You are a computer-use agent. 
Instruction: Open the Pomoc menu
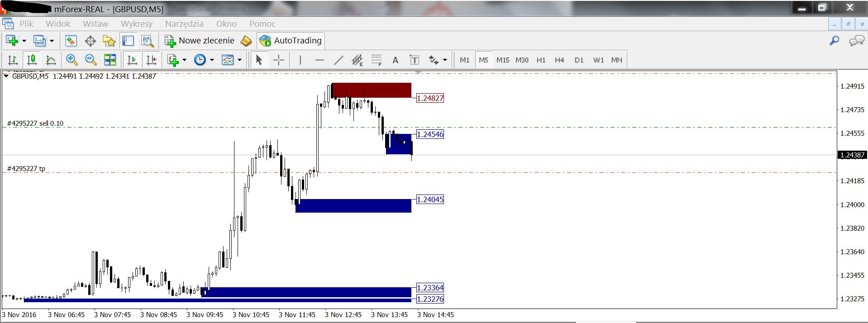[262, 24]
